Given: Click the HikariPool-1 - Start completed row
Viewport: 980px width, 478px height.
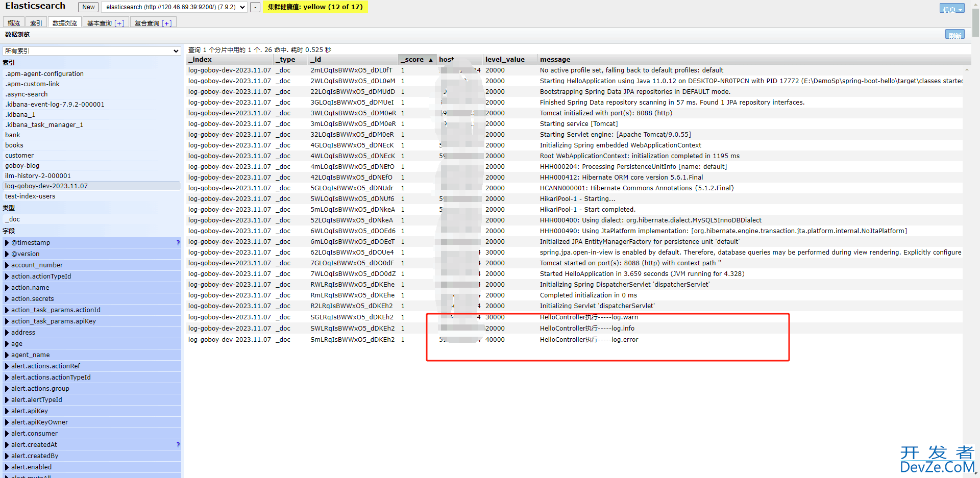Looking at the screenshot, I should tap(575, 210).
